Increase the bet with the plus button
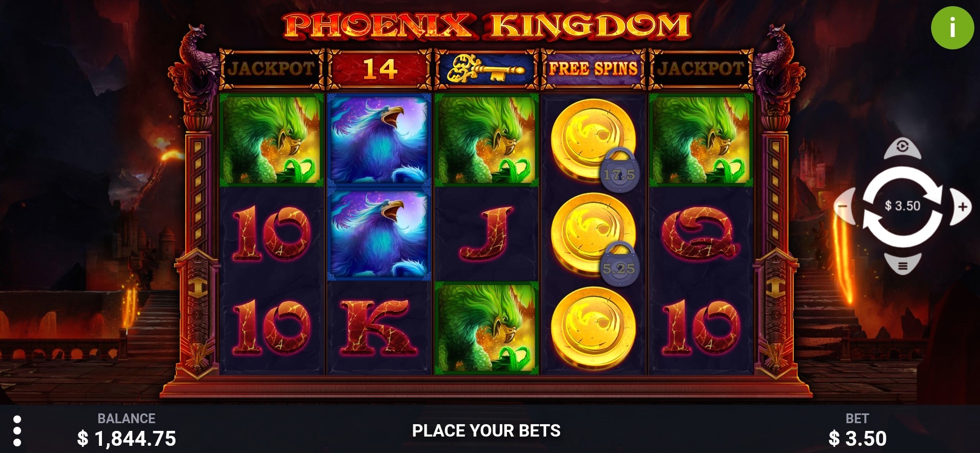The height and width of the screenshot is (453, 980). (961, 207)
